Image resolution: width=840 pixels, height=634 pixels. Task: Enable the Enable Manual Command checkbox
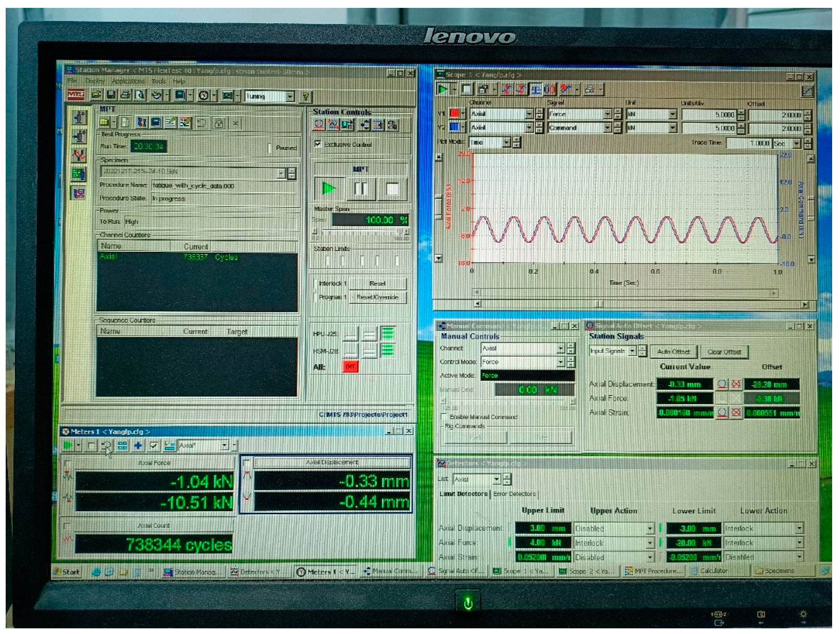(x=444, y=416)
